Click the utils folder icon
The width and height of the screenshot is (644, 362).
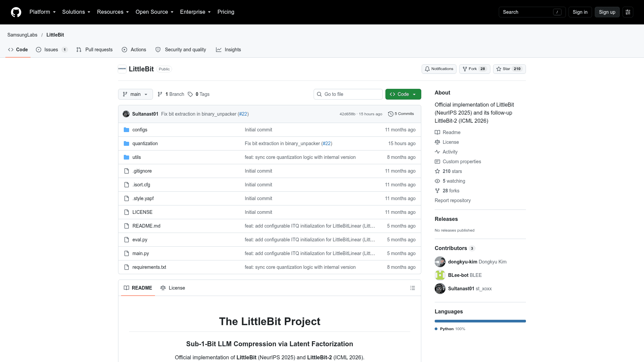point(126,157)
